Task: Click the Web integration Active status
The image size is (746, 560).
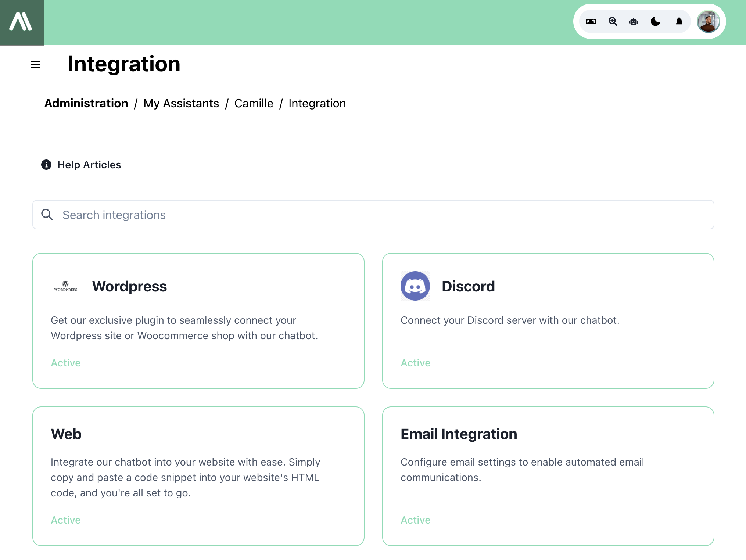Action: coord(65,520)
